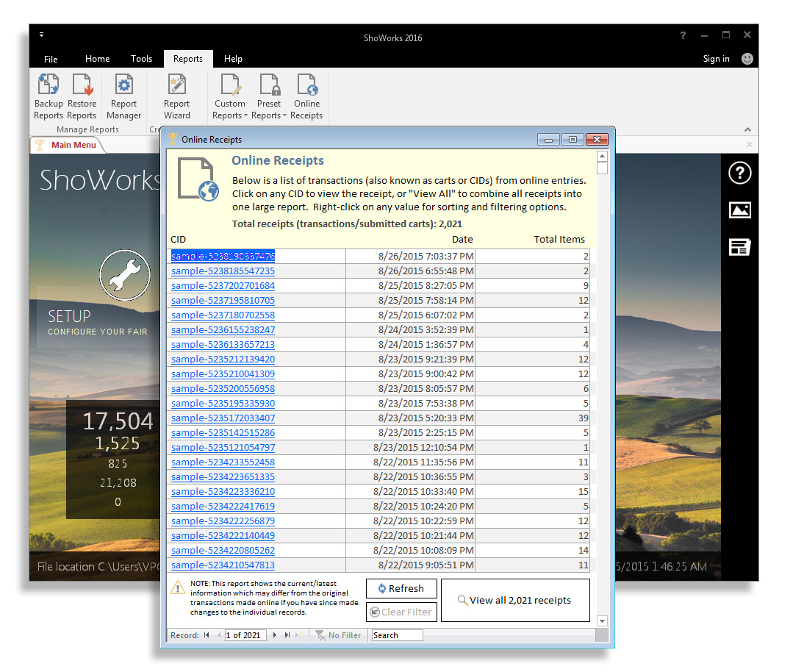Screen dimensions: 804x672
Task: Select the Main Menu document tab
Action: click(x=68, y=145)
